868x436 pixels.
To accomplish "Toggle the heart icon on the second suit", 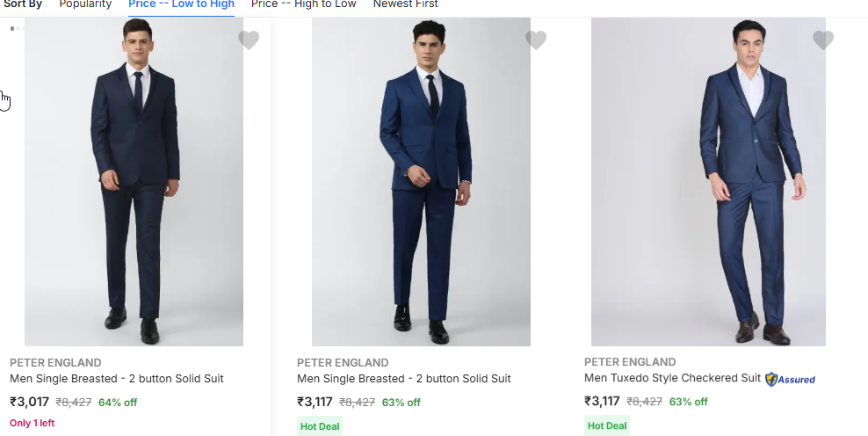I will [536, 40].
